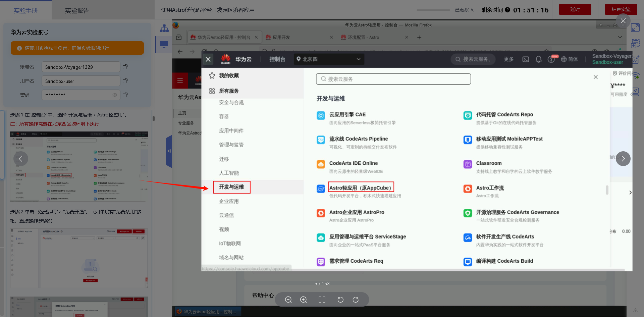Open the 代码托管 CodeArts Repo icon
This screenshot has width=644, height=317.
click(468, 116)
